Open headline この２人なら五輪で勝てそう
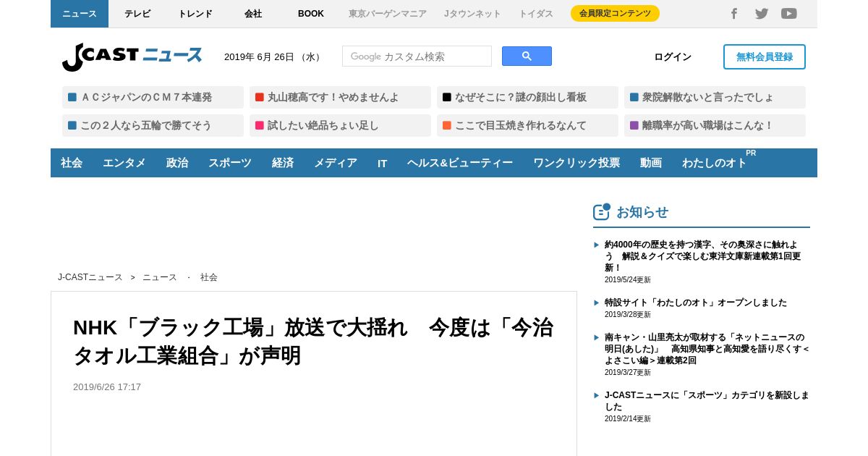The height and width of the screenshot is (456, 868). 153,125
